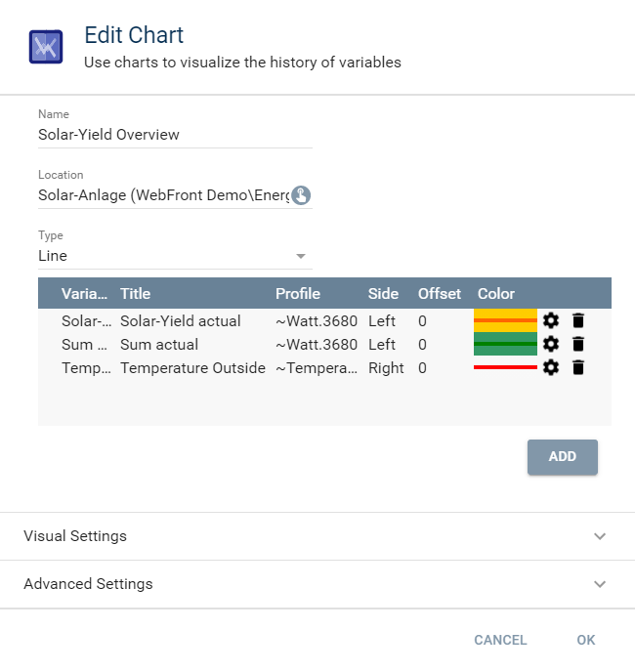Delete the Sum actual variable row

tap(578, 344)
